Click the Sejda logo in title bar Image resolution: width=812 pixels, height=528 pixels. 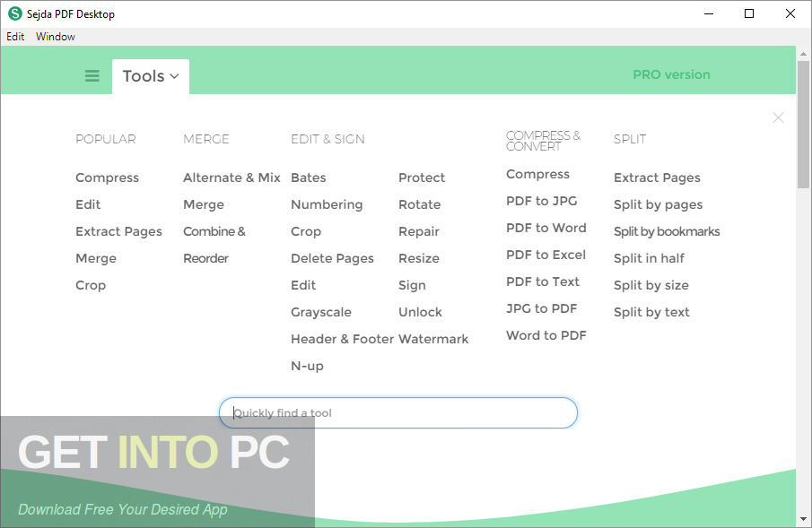click(x=15, y=13)
